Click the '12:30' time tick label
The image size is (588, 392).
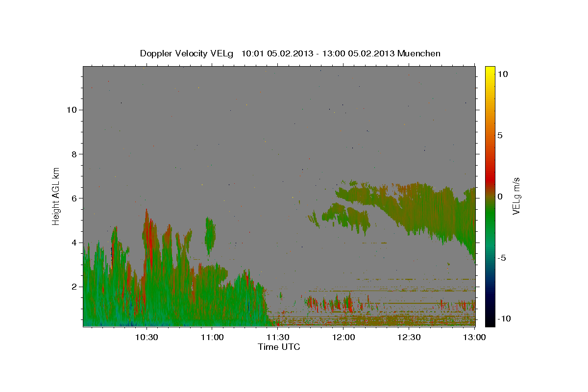[x=409, y=337]
